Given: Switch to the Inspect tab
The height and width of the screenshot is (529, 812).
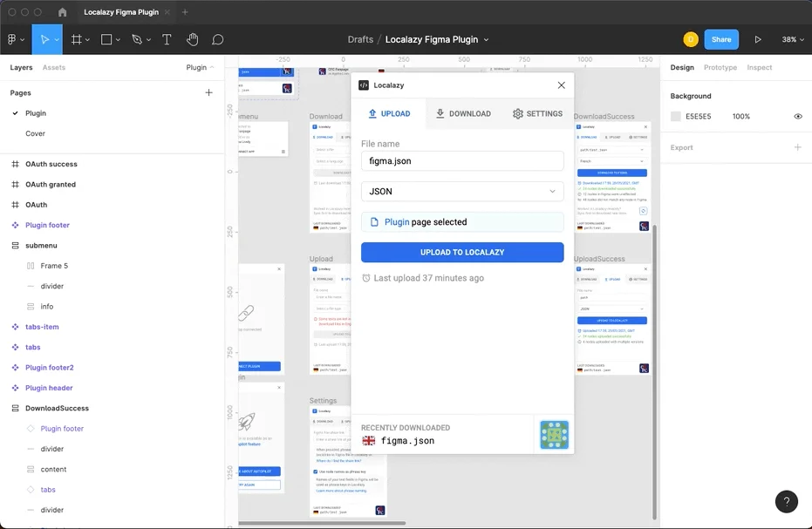Looking at the screenshot, I should click(x=759, y=67).
